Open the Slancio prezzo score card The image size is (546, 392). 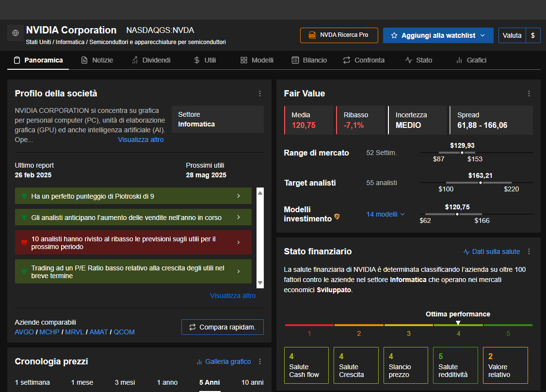pos(406,365)
